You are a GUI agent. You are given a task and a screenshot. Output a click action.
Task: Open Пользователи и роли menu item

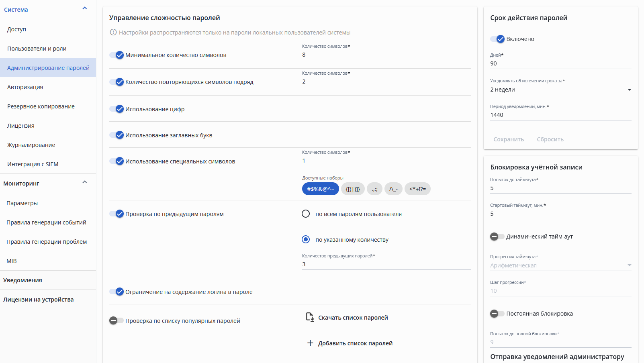tap(37, 49)
